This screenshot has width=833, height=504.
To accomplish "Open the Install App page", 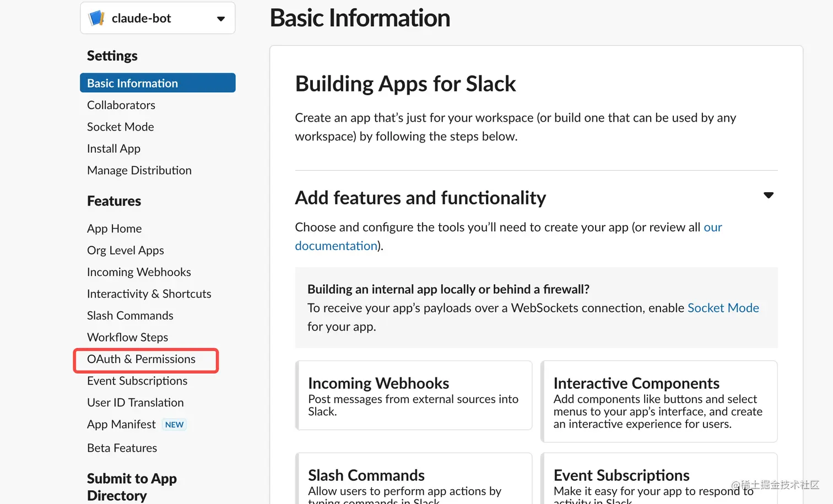I will pyautogui.click(x=114, y=149).
